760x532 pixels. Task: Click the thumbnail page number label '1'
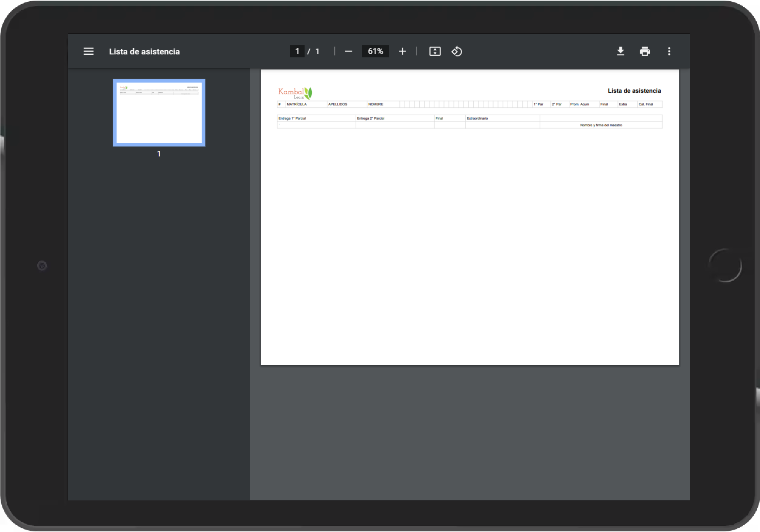click(x=159, y=154)
